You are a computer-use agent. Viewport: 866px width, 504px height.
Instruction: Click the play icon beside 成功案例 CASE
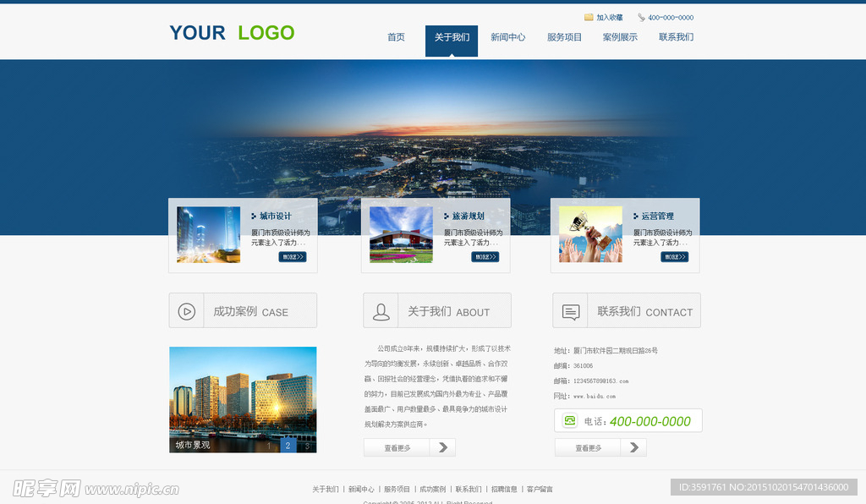click(x=187, y=311)
